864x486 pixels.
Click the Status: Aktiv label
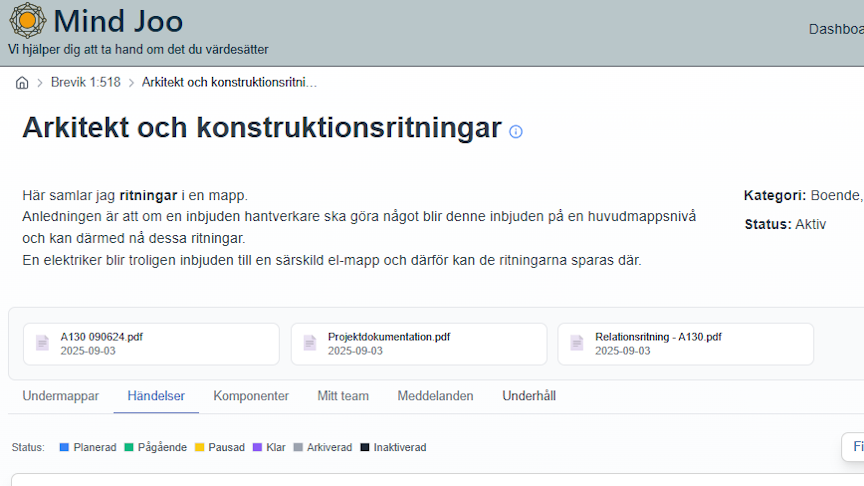click(785, 224)
